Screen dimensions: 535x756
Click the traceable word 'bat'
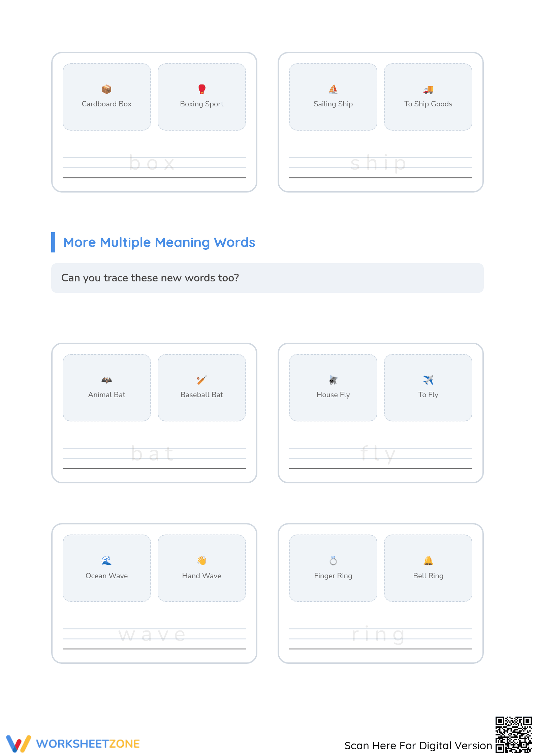coord(152,453)
